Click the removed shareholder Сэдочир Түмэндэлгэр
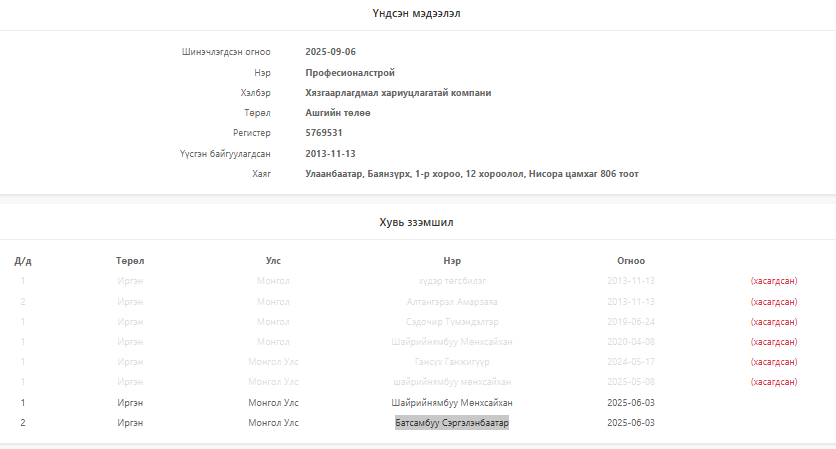Viewport: 836px width, 449px height. click(x=452, y=321)
